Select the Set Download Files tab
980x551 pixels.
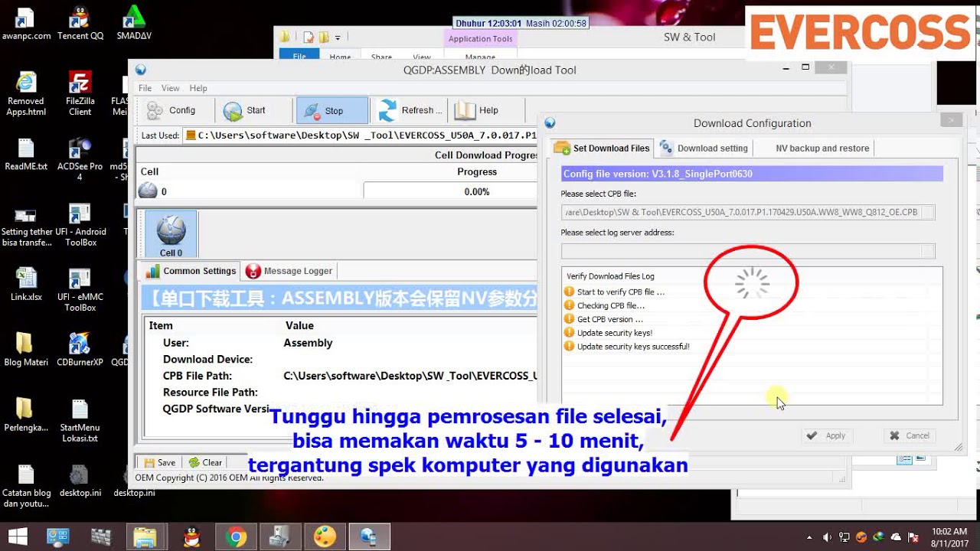coord(602,148)
